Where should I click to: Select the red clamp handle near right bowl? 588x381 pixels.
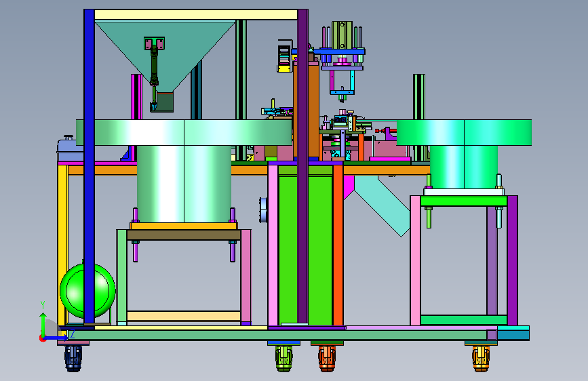pyautogui.click(x=387, y=130)
